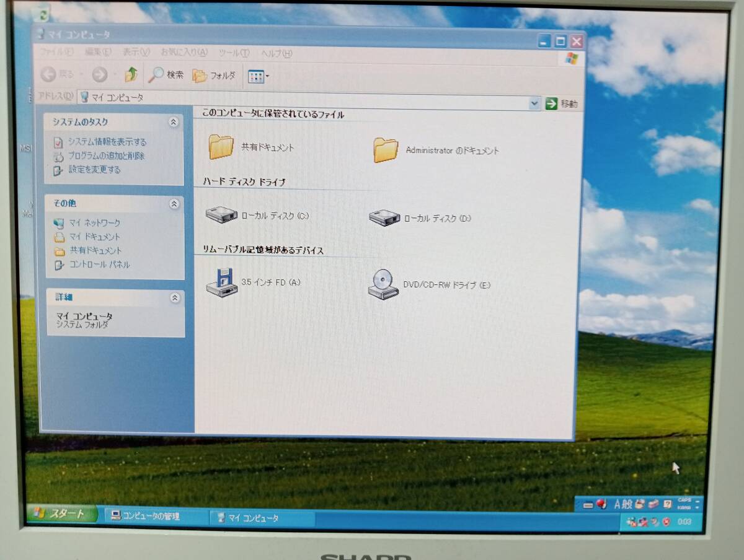Select ローカル ディスク (D:) drive icon
This screenshot has height=560, width=744.
tap(385, 217)
